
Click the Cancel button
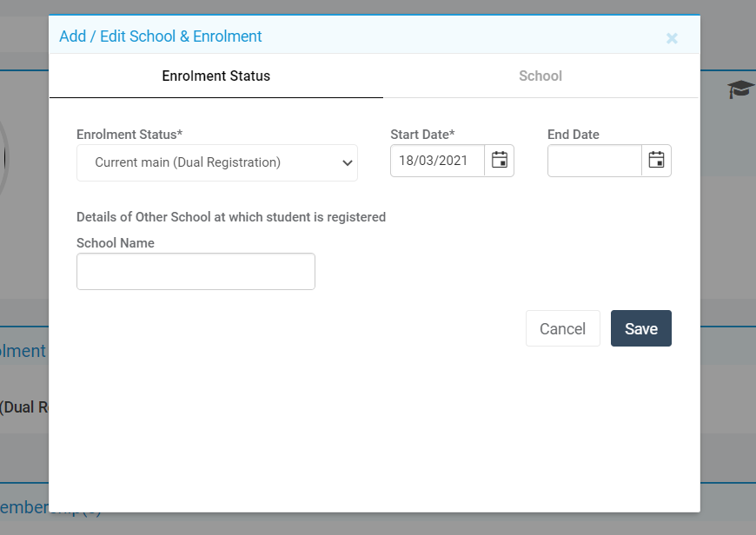coord(563,328)
